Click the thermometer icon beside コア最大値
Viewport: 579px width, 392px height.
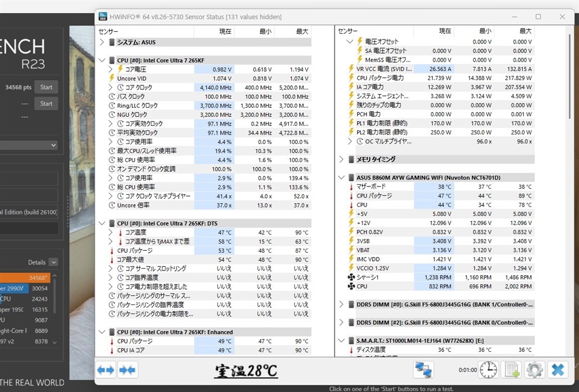pos(112,259)
